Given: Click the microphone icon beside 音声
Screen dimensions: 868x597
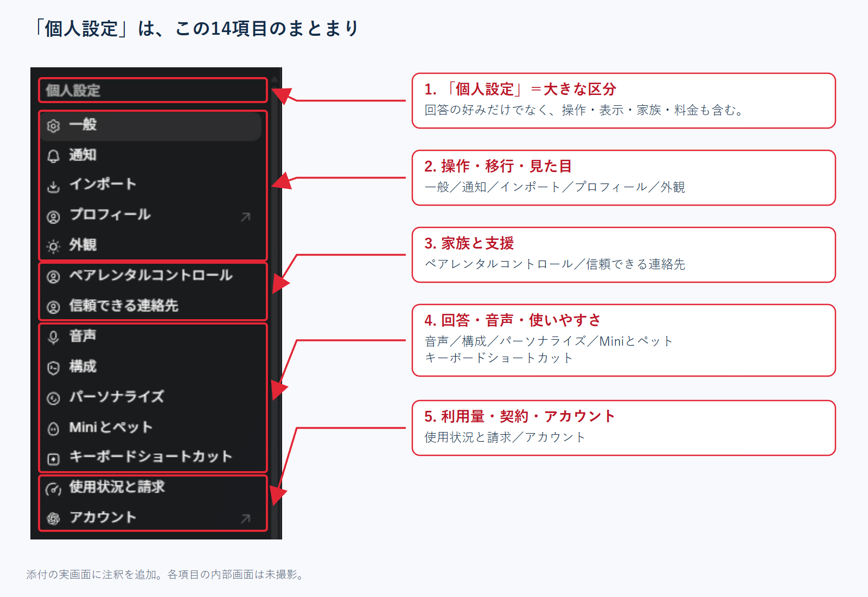Looking at the screenshot, I should point(53,338).
